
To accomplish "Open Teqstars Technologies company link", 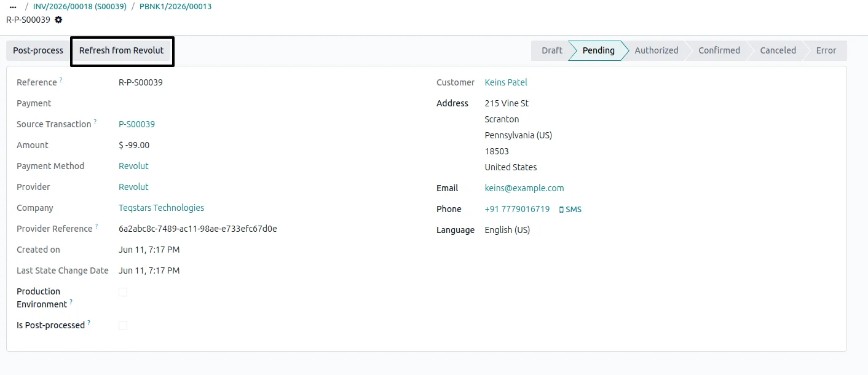I will pos(161,208).
